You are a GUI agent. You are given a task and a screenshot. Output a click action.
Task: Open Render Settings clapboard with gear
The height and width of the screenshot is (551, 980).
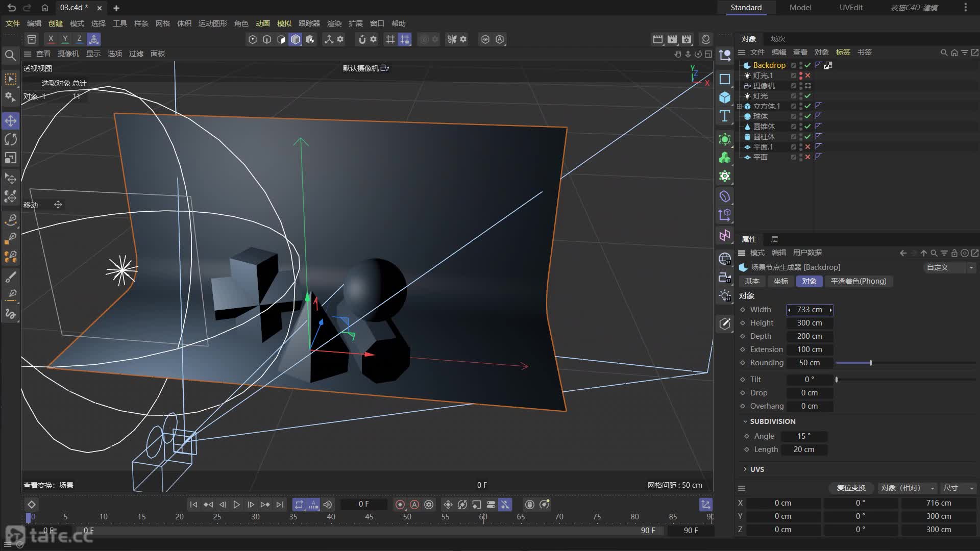pos(687,39)
